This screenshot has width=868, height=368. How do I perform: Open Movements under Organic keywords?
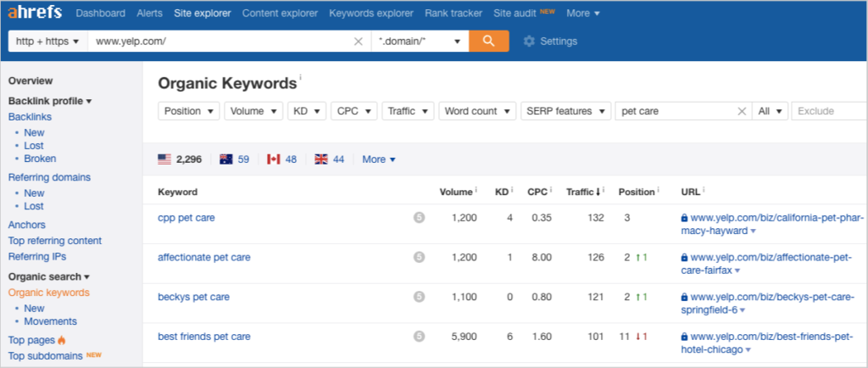50,321
